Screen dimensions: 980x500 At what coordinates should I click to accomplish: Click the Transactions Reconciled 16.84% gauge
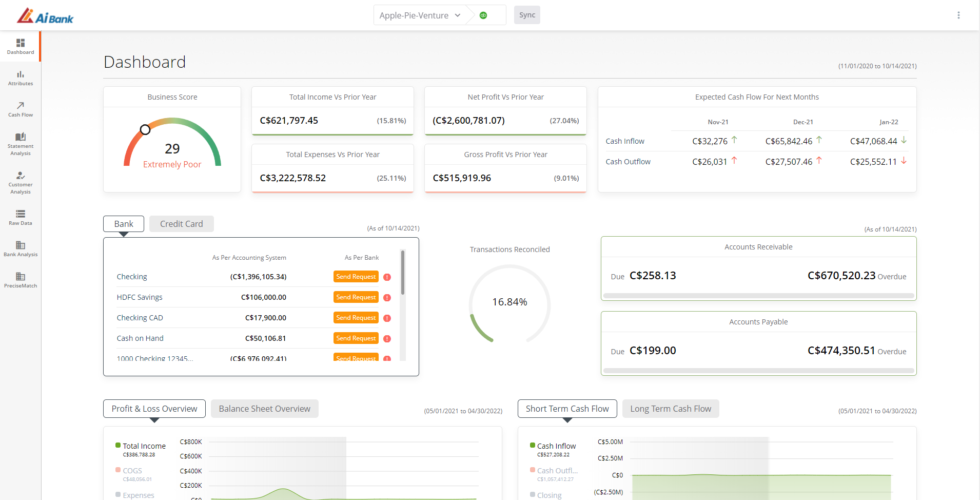509,304
